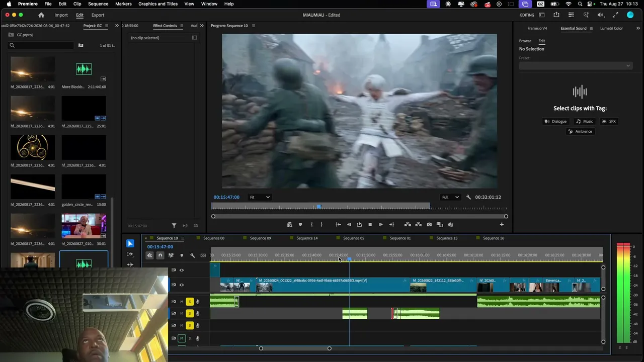Toggle Solo on the first audio track
Image resolution: width=644 pixels, height=362 pixels.
click(x=190, y=302)
